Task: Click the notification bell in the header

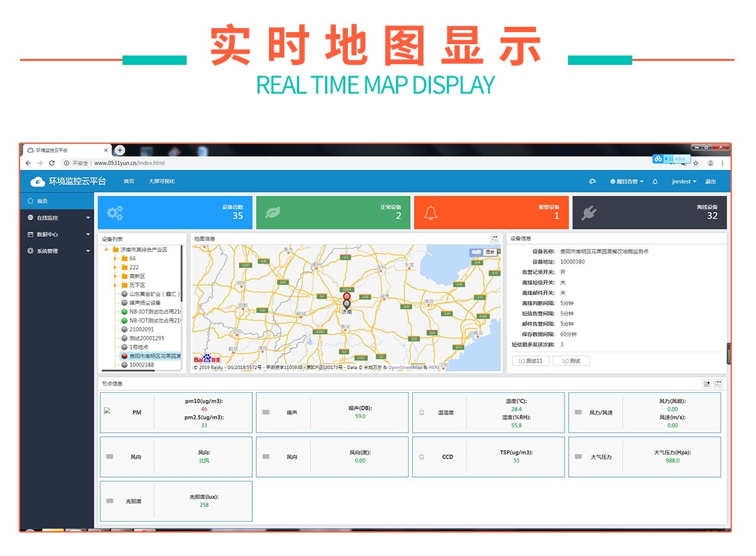Action: click(655, 181)
